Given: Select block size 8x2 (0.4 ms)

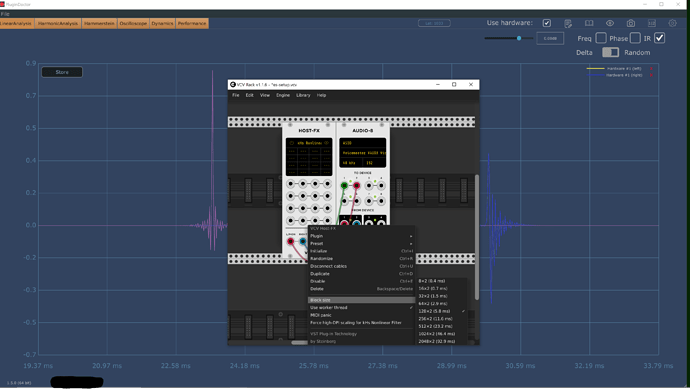Looking at the screenshot, I should click(x=441, y=281).
